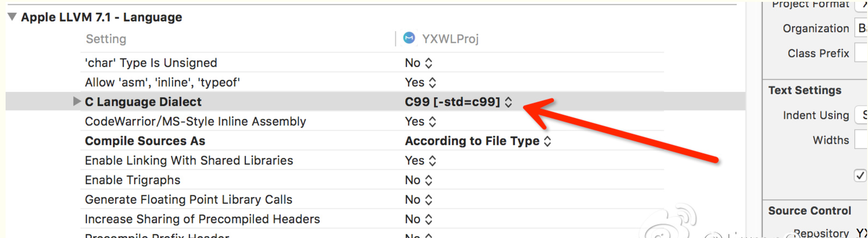
Task: Click the YXWLProj project icon
Action: [409, 38]
